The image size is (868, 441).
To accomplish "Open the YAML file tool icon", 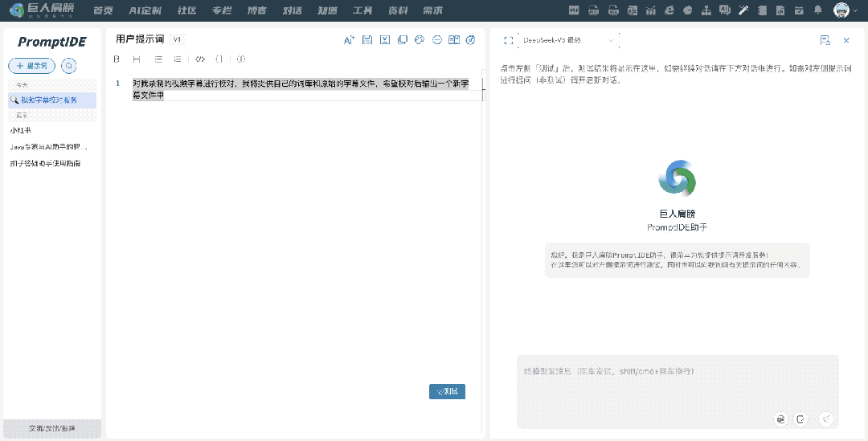I will click(x=612, y=10).
